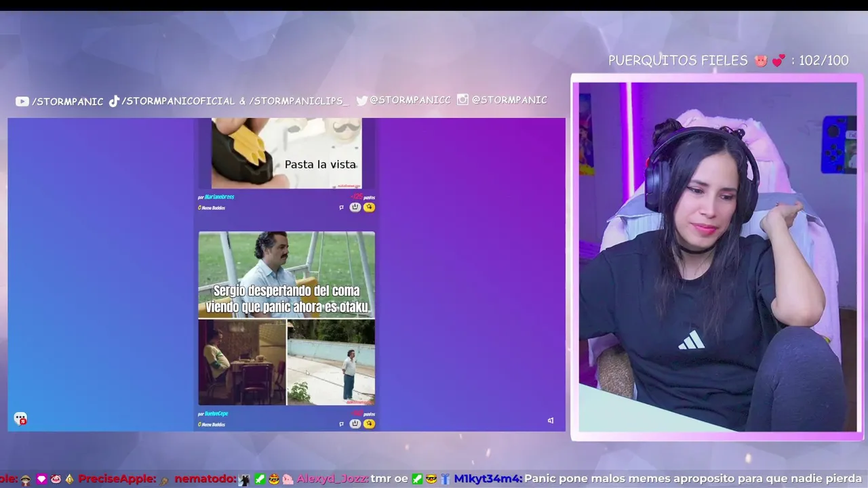Flag the Sergio coma meme with report icon
The width and height of the screenshot is (868, 488).
coord(341,424)
